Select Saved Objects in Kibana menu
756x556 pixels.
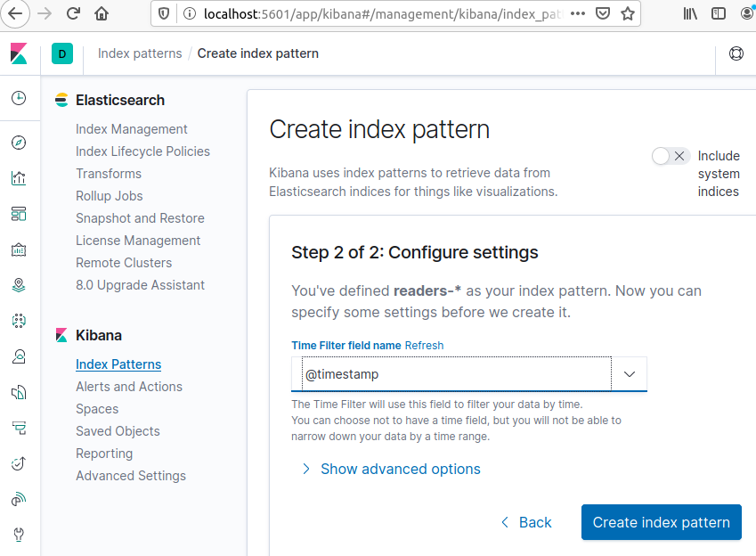(118, 431)
